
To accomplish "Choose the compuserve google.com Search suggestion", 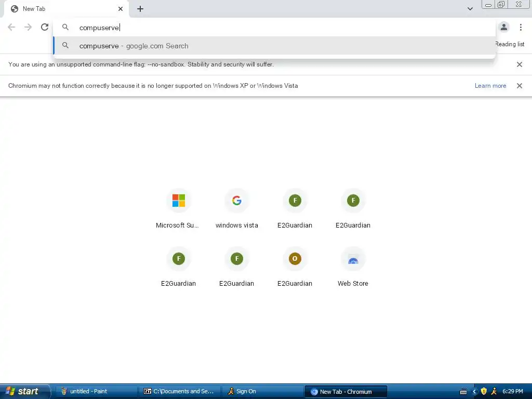I will coord(274,46).
